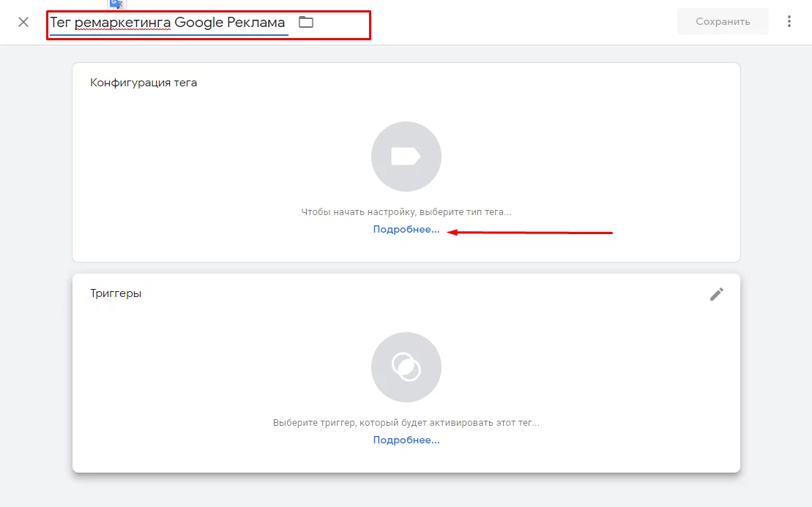Click the Сохранить button
812x507 pixels.
[x=723, y=21]
